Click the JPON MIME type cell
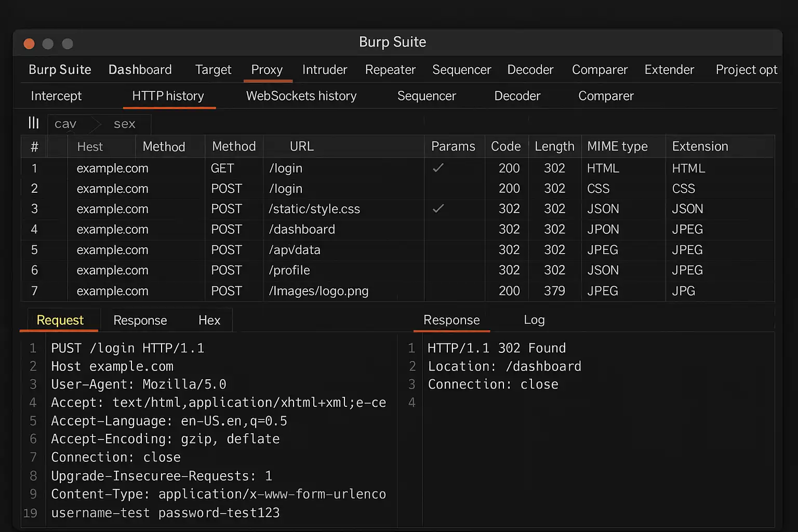The image size is (798, 532). click(x=603, y=229)
